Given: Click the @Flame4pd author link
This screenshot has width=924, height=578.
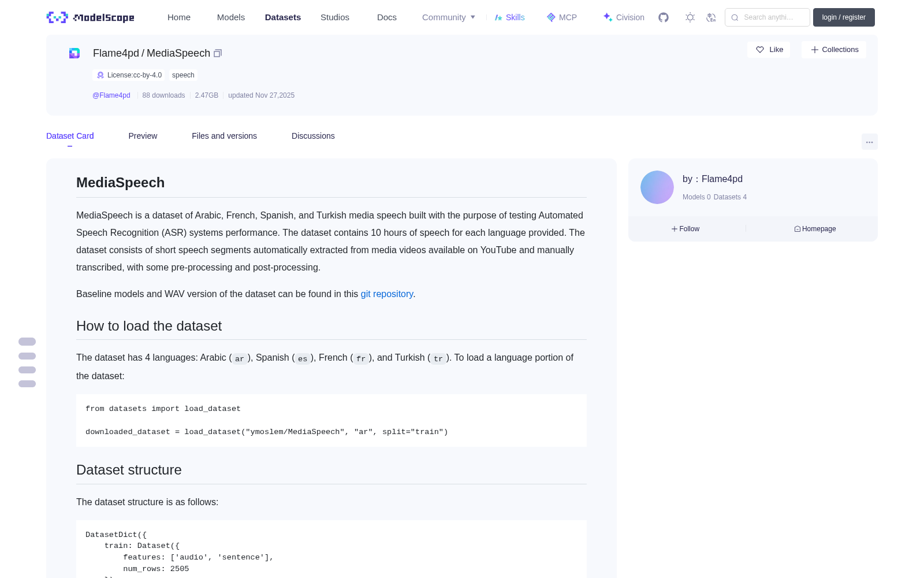Looking at the screenshot, I should [111, 95].
